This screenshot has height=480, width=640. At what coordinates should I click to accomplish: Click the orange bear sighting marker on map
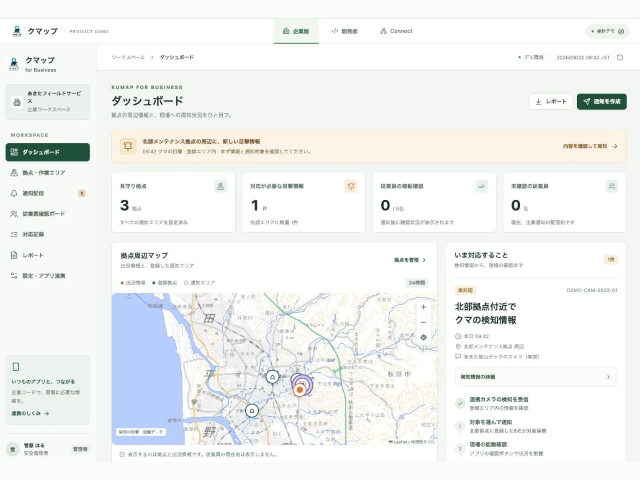pos(300,390)
